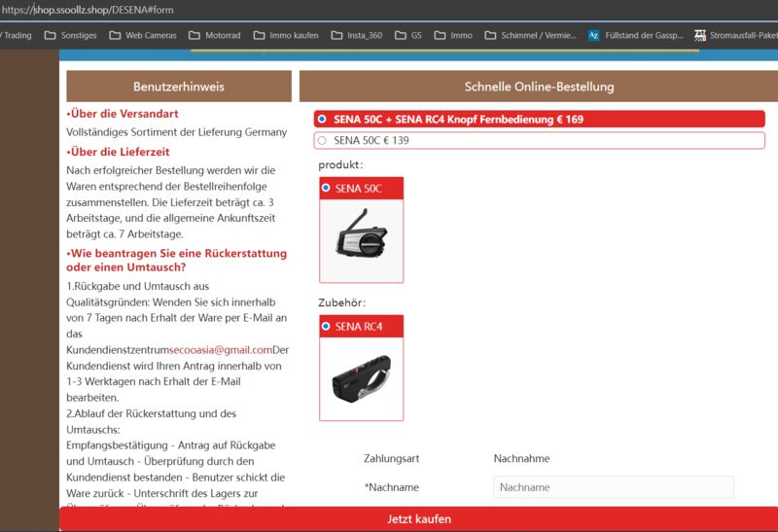Open the Sonstiges bookmarks folder

[x=70, y=35]
